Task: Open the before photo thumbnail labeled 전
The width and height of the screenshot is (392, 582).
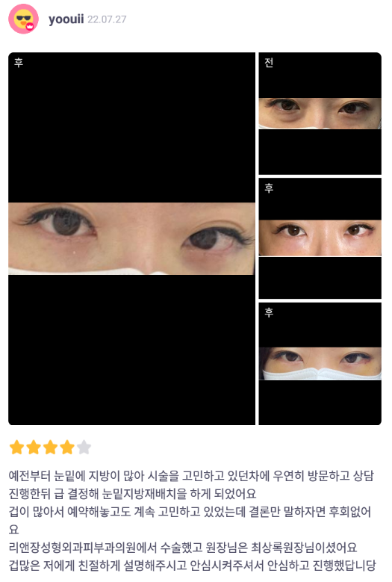Action: tap(320, 114)
